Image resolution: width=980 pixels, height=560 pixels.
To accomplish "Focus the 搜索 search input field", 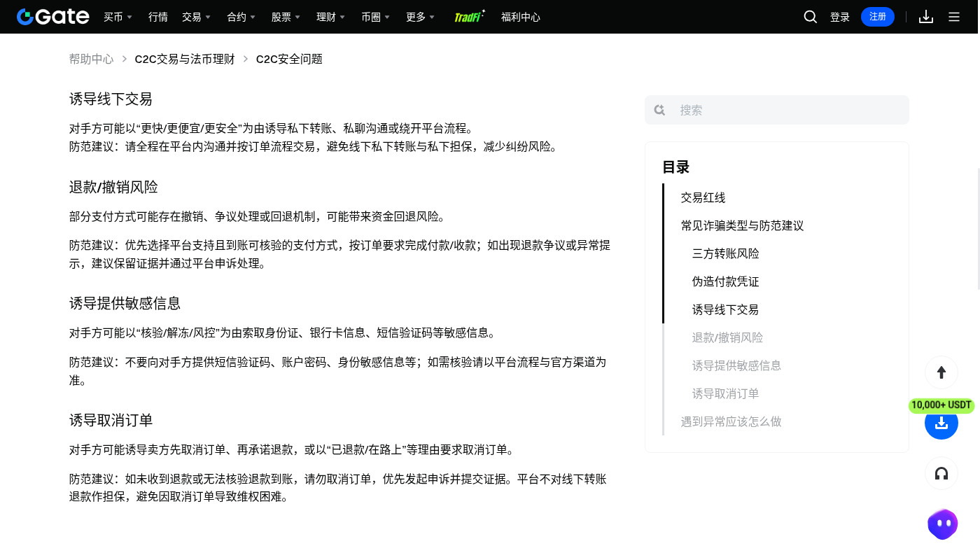I will point(777,110).
